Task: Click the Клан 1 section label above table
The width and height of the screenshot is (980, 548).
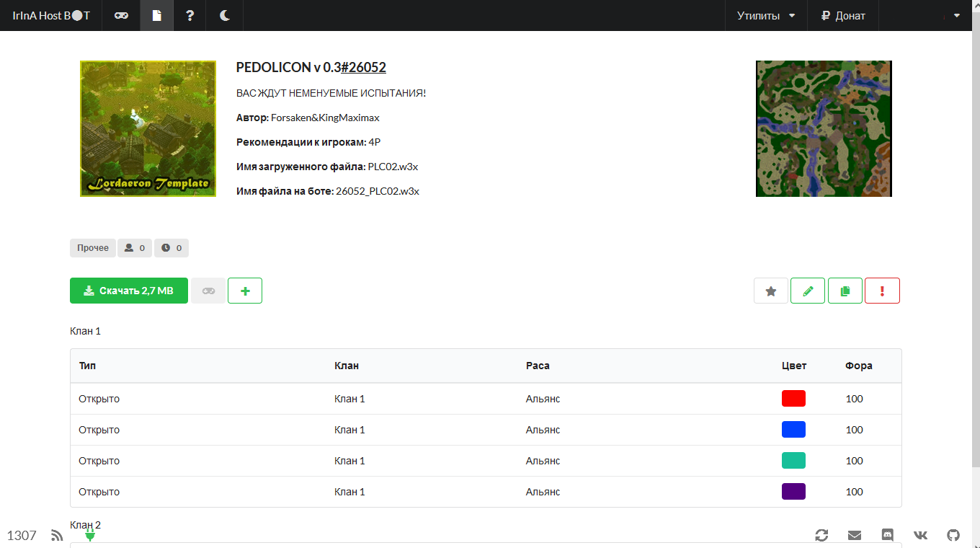Action: [86, 331]
